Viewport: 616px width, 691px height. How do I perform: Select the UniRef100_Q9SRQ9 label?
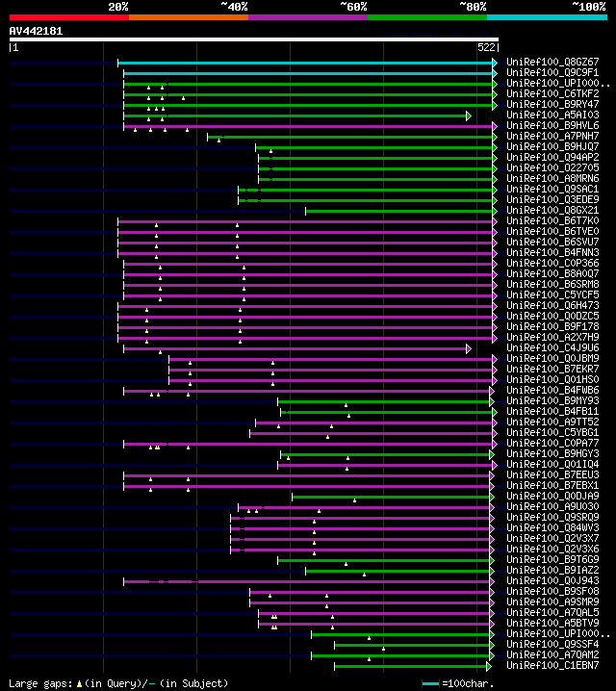click(552, 517)
